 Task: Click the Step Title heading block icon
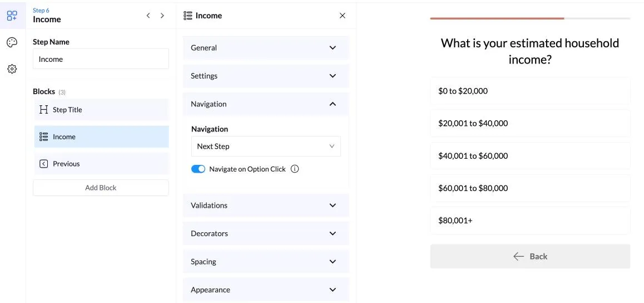[x=43, y=110]
